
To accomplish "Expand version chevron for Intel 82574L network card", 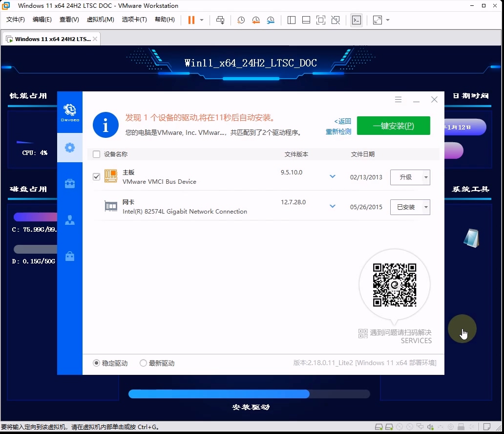I will pyautogui.click(x=333, y=206).
